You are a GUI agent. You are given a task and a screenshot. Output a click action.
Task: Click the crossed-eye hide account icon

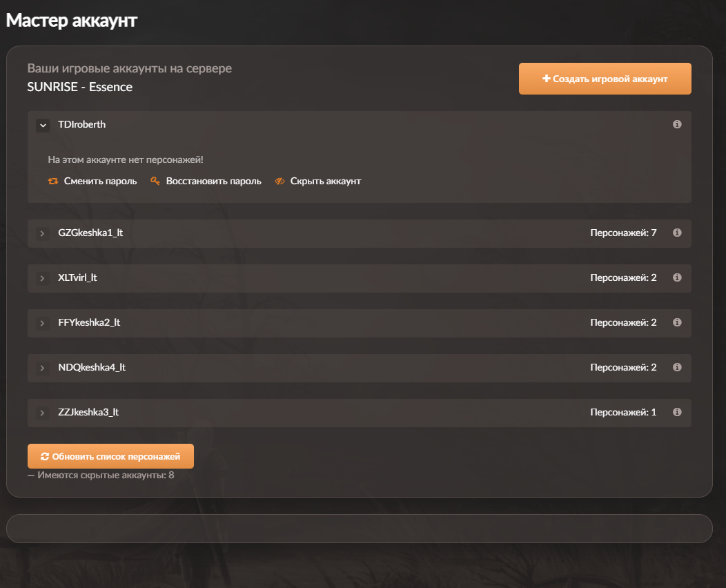point(279,182)
